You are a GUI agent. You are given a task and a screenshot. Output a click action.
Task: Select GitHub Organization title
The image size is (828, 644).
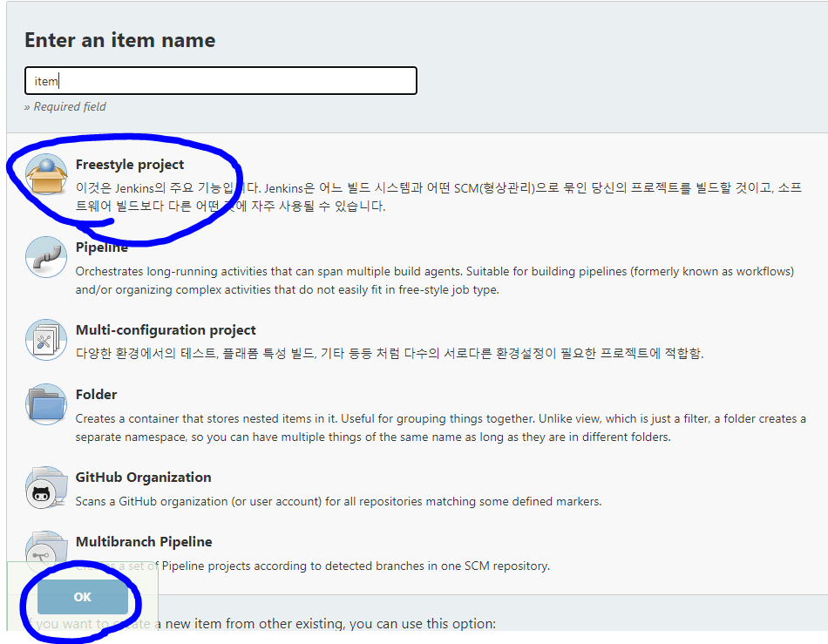pos(143,478)
